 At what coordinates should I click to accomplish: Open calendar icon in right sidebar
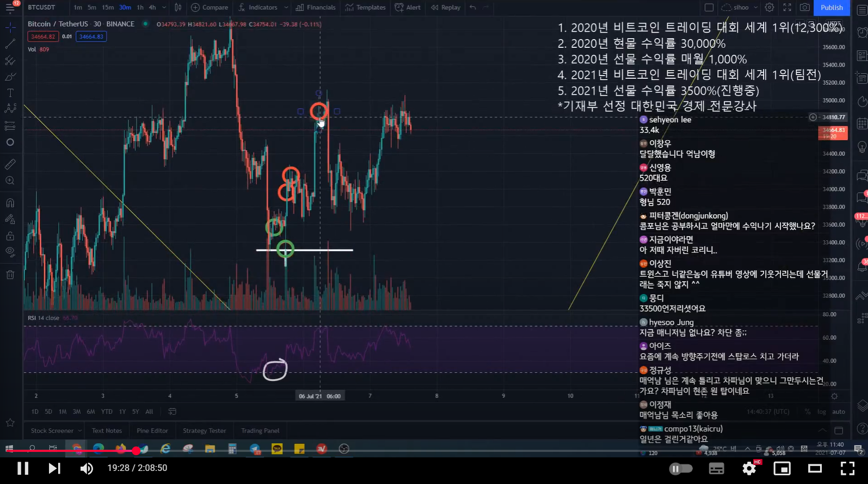pyautogui.click(x=862, y=124)
